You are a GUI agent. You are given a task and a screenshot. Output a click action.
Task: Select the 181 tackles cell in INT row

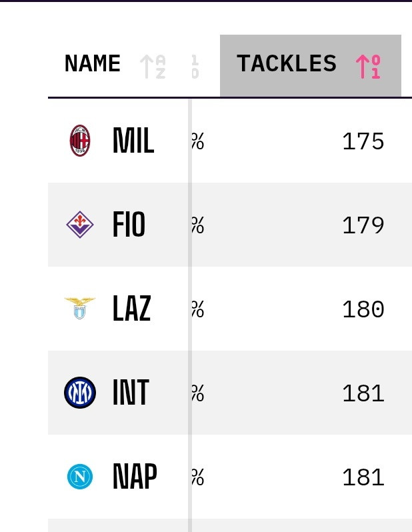click(363, 394)
